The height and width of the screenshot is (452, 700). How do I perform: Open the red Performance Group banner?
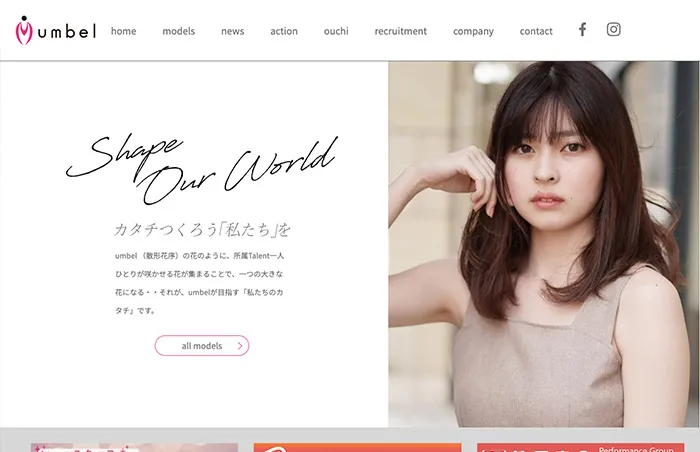point(580,447)
